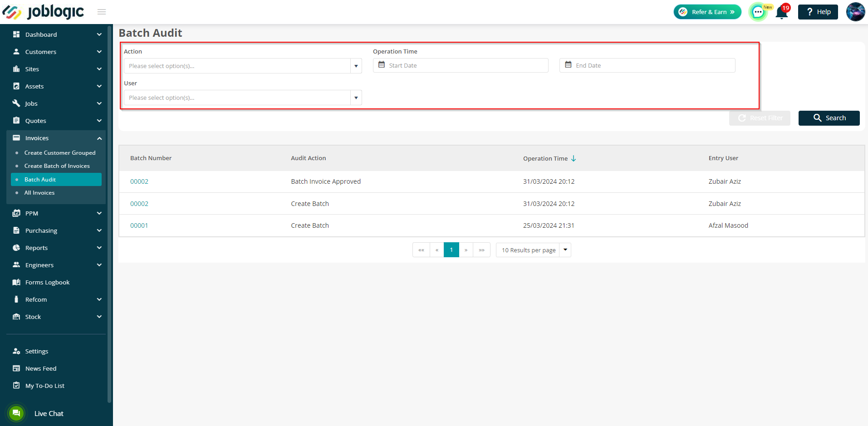
Task: Toggle the hamburger sidebar menu icon
Action: (x=102, y=12)
